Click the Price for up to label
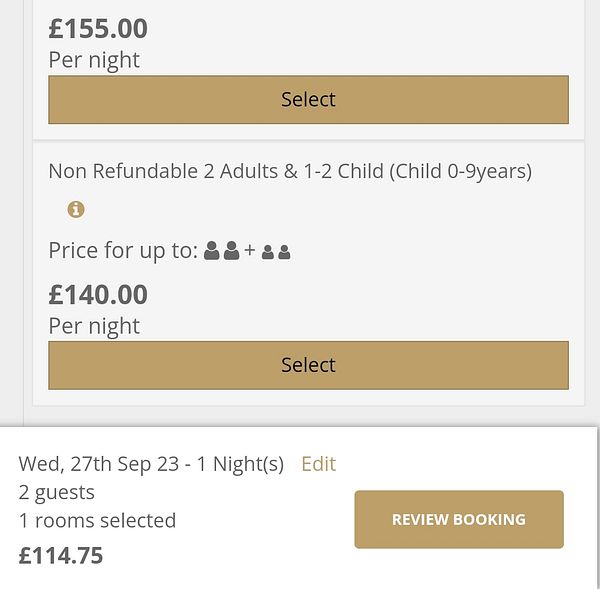Image resolution: width=600 pixels, height=589 pixels. (123, 251)
